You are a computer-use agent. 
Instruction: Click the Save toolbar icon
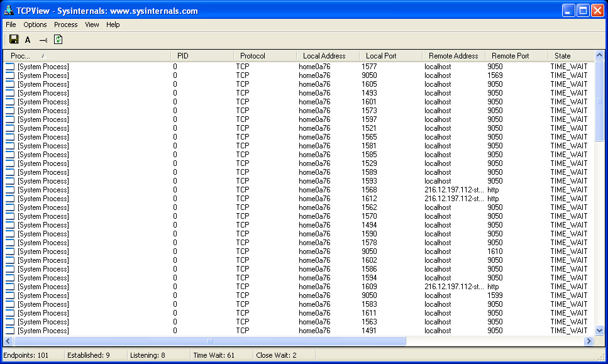tap(14, 40)
